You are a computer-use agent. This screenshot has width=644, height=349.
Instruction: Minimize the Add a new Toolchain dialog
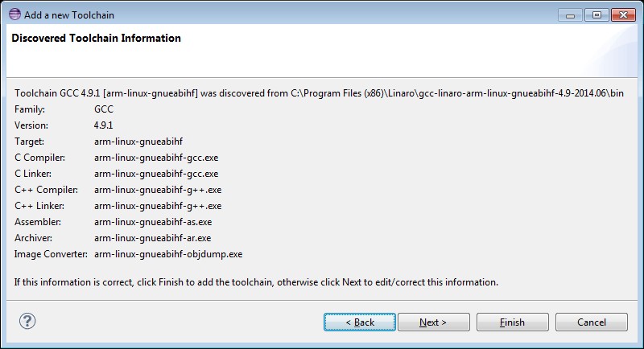tap(570, 15)
